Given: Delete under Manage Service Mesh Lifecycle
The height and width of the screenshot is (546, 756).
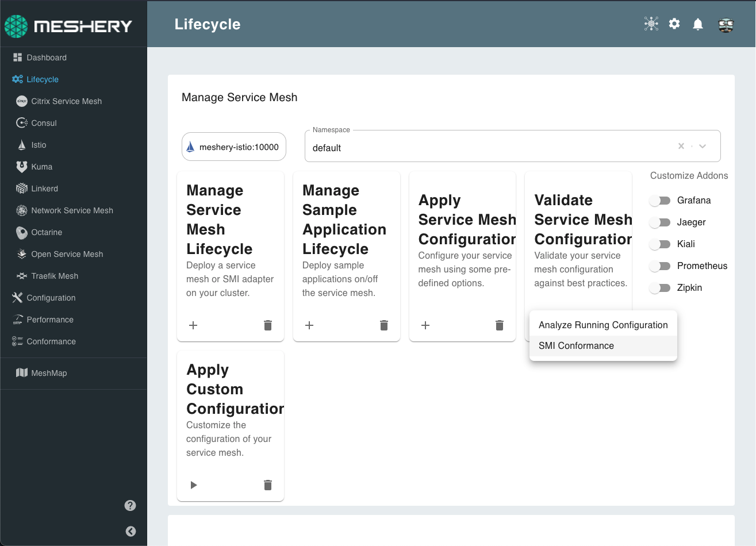Looking at the screenshot, I should [x=268, y=325].
